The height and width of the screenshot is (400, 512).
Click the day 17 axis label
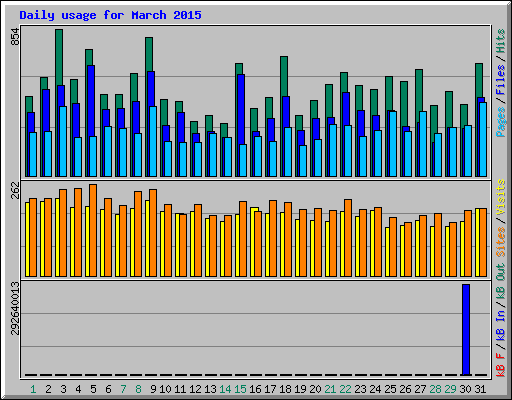(270, 389)
